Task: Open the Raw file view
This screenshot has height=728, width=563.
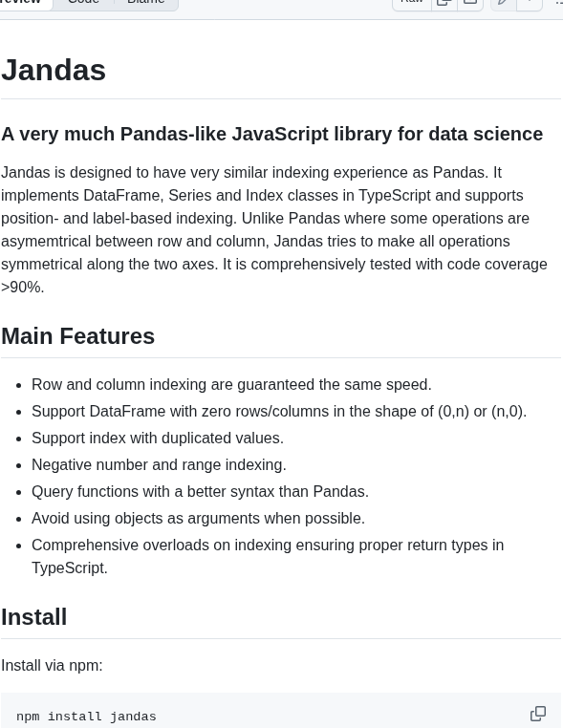Action: click(x=412, y=2)
